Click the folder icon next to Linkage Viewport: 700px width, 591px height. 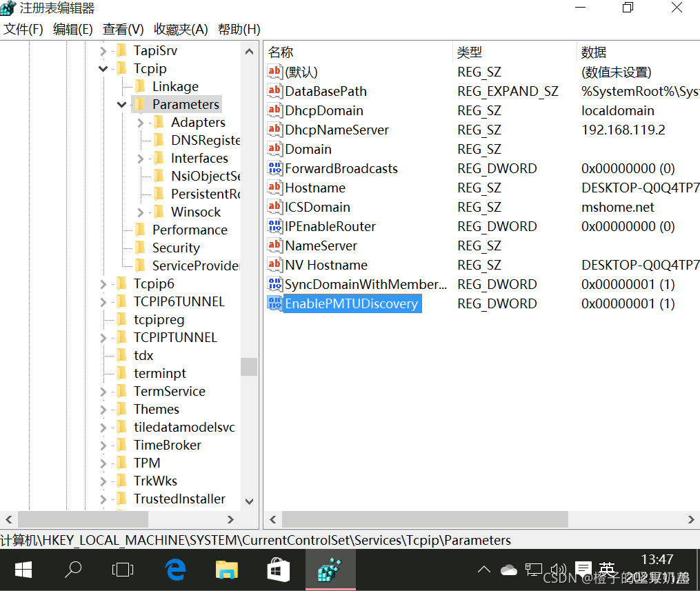tap(140, 86)
